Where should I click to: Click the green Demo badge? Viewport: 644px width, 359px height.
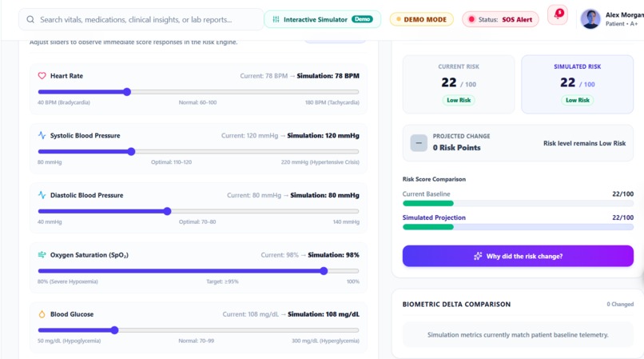click(362, 19)
